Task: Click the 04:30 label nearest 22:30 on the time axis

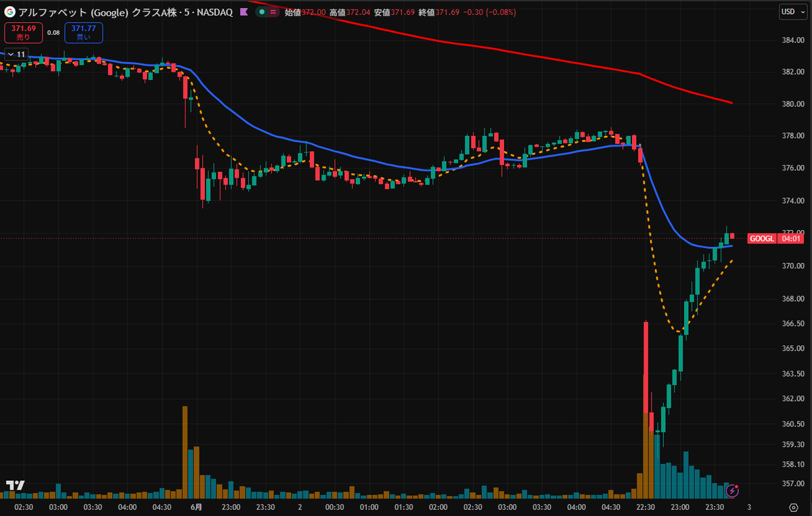Action: point(610,507)
